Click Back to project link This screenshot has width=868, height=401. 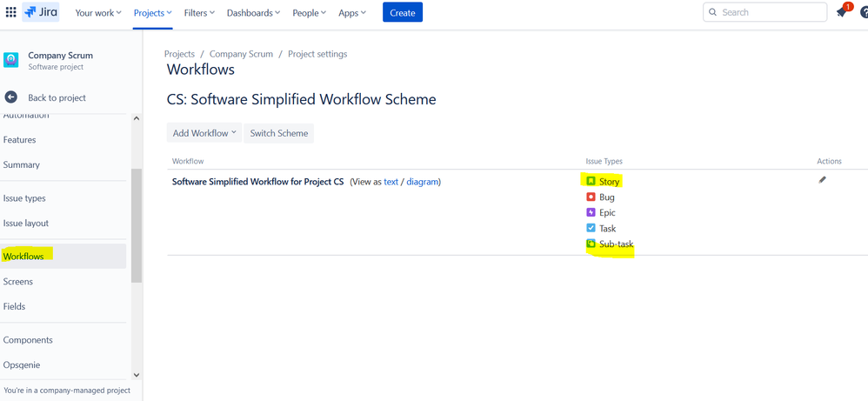click(x=57, y=97)
